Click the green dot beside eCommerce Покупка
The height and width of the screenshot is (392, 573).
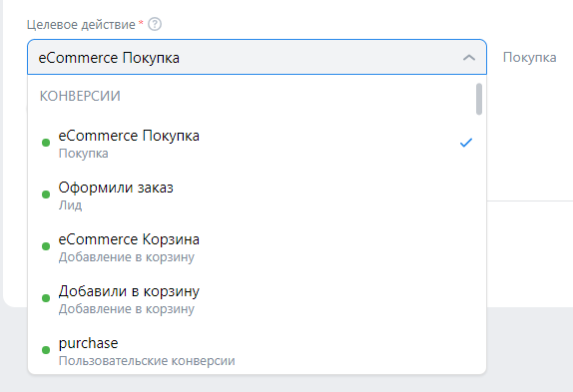pyautogui.click(x=46, y=143)
